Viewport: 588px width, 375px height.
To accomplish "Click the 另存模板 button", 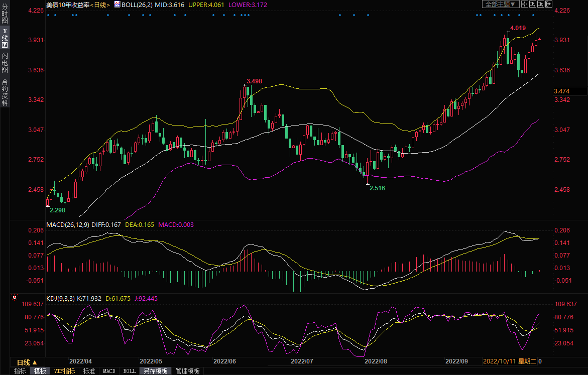I will [x=155, y=371].
